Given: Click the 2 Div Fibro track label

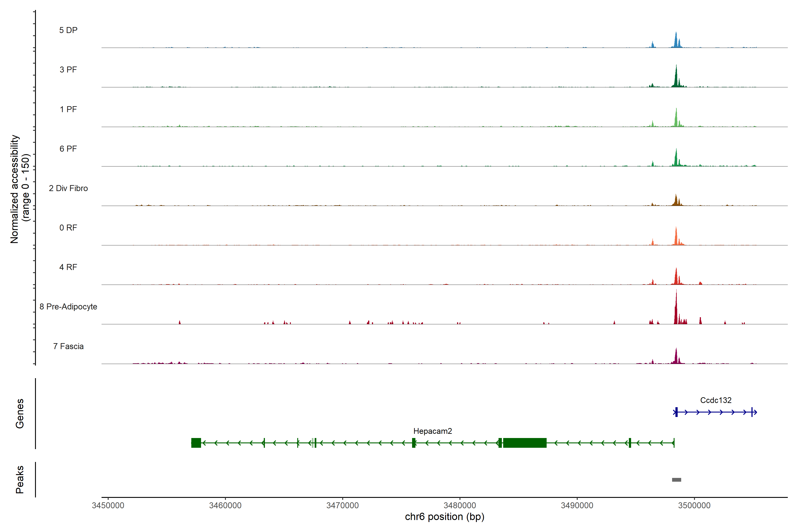Looking at the screenshot, I should coord(68,188).
